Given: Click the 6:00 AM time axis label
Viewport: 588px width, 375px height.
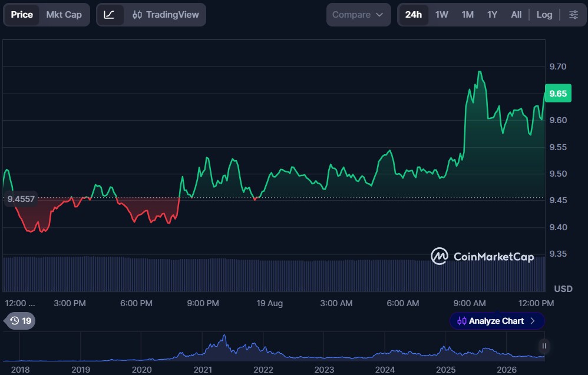Looking at the screenshot, I should point(403,303).
